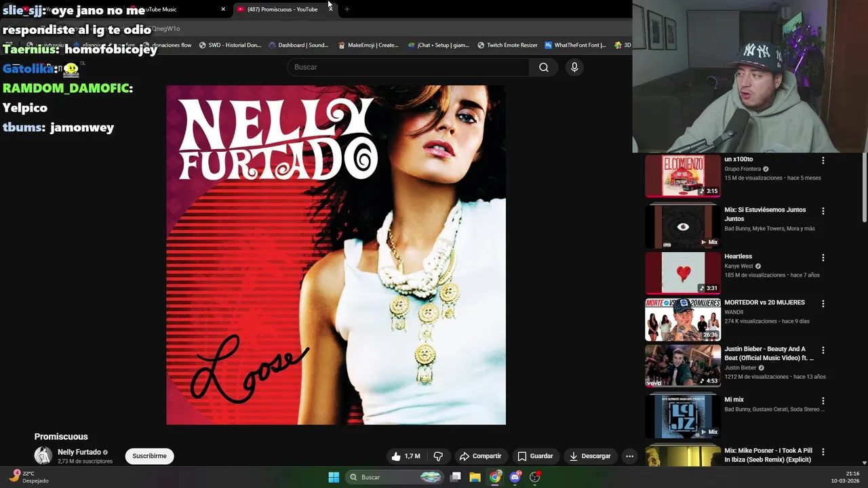Open a new browser tab with plus
Viewport: 868px width, 488px height.
click(347, 9)
